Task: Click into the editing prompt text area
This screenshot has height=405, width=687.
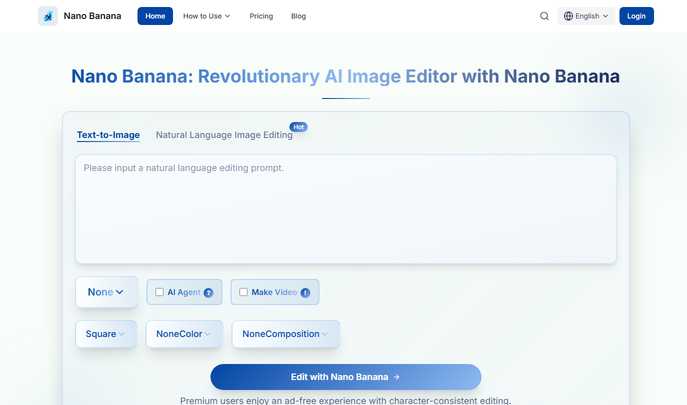Action: click(346, 208)
